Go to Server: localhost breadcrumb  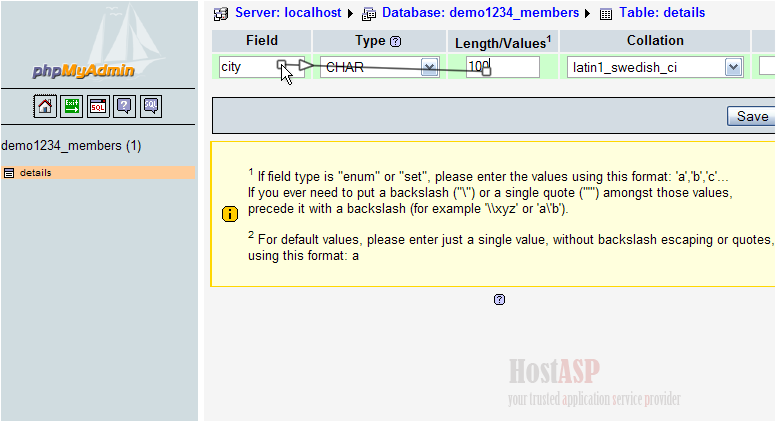pos(287,13)
